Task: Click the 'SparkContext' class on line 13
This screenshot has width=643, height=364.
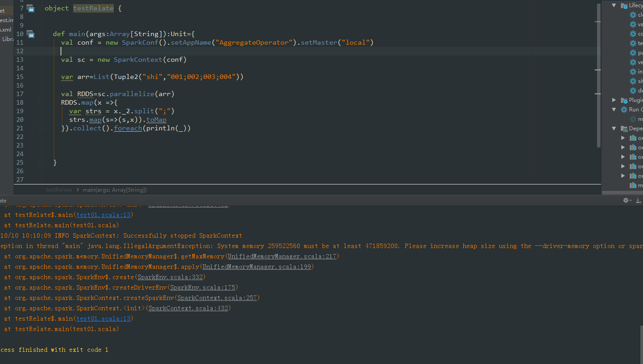Action: (x=138, y=60)
